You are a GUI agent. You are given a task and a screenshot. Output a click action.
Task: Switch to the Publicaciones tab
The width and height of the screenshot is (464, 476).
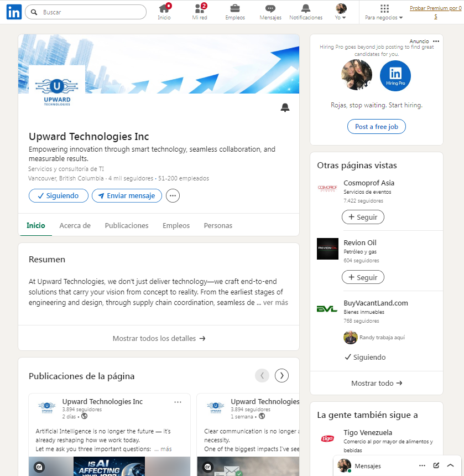pyautogui.click(x=127, y=226)
